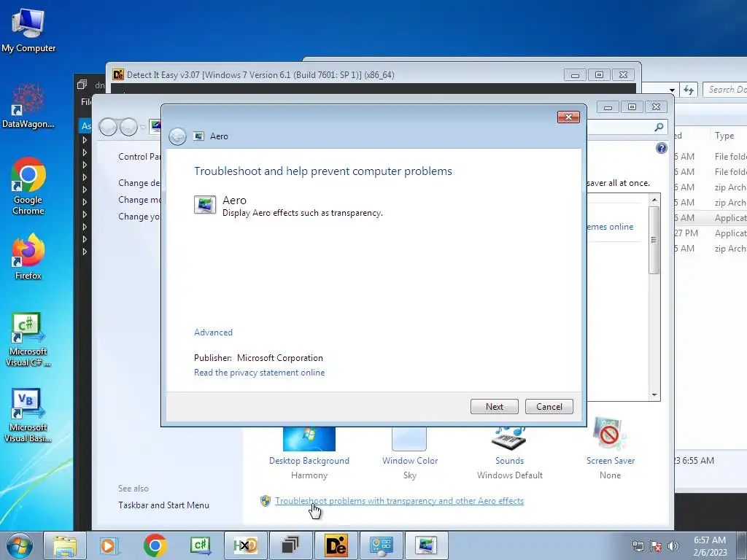Select Firefox desktop shortcut

click(x=28, y=257)
